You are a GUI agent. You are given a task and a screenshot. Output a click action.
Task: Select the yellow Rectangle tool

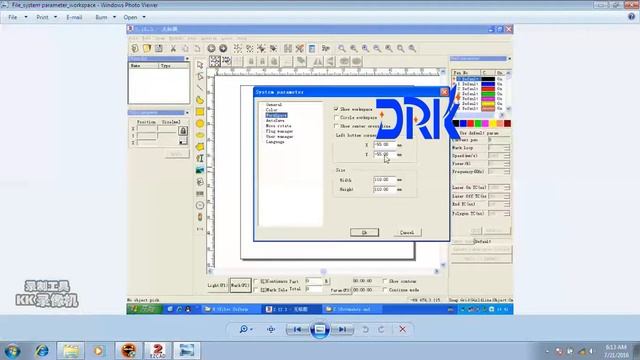[x=200, y=111]
